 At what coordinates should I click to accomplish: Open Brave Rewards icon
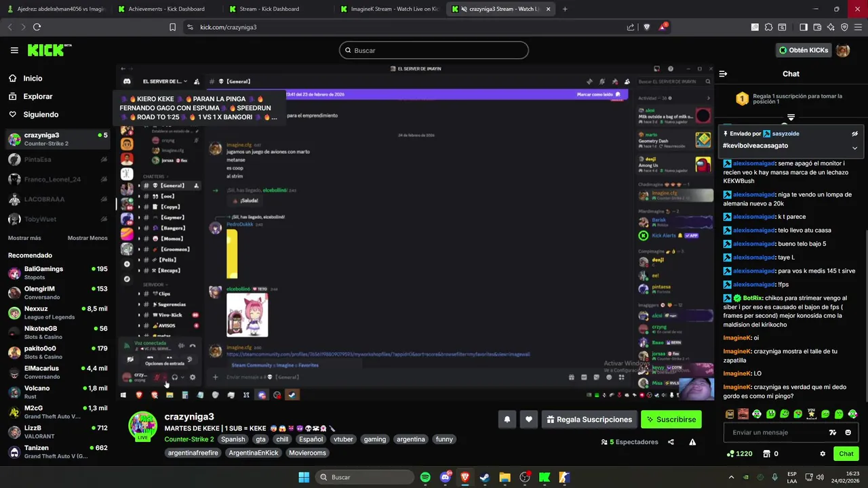pyautogui.click(x=663, y=27)
